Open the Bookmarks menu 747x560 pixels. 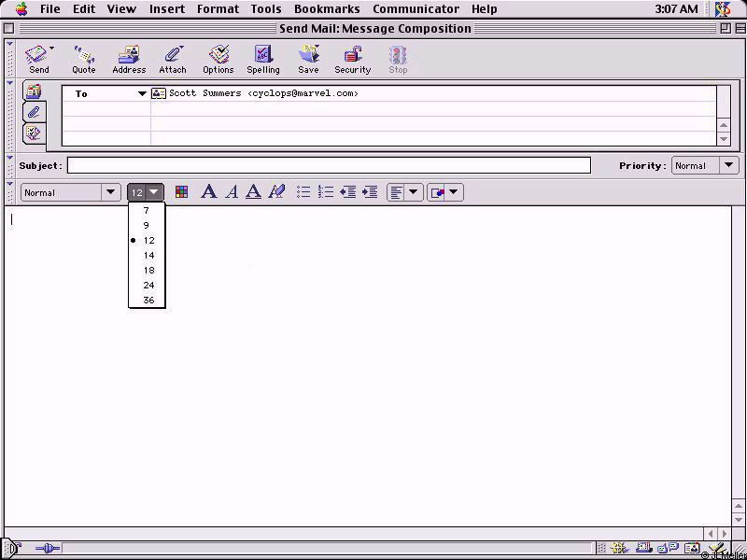pos(327,9)
